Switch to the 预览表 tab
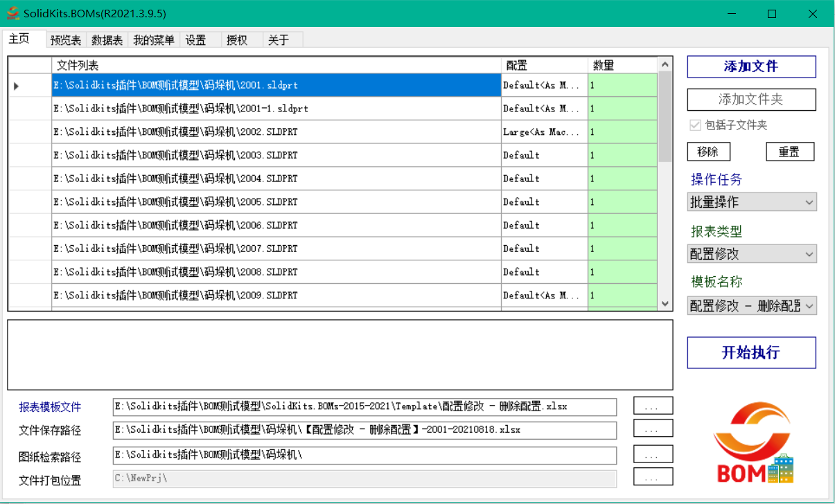Viewport: 835px width, 504px height. (65, 39)
